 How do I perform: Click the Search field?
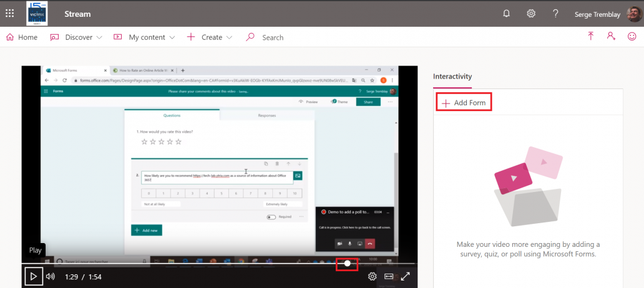click(273, 37)
